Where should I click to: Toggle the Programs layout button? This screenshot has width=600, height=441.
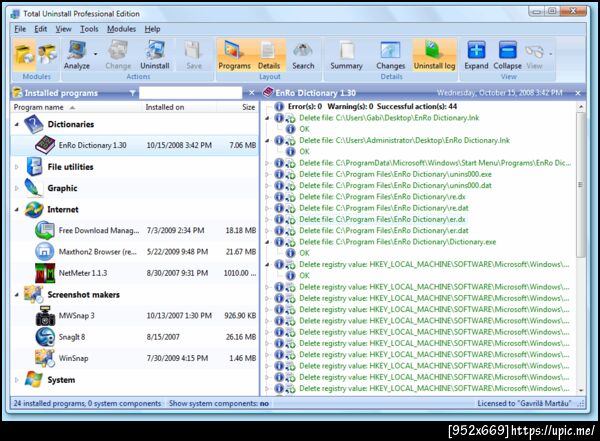235,55
